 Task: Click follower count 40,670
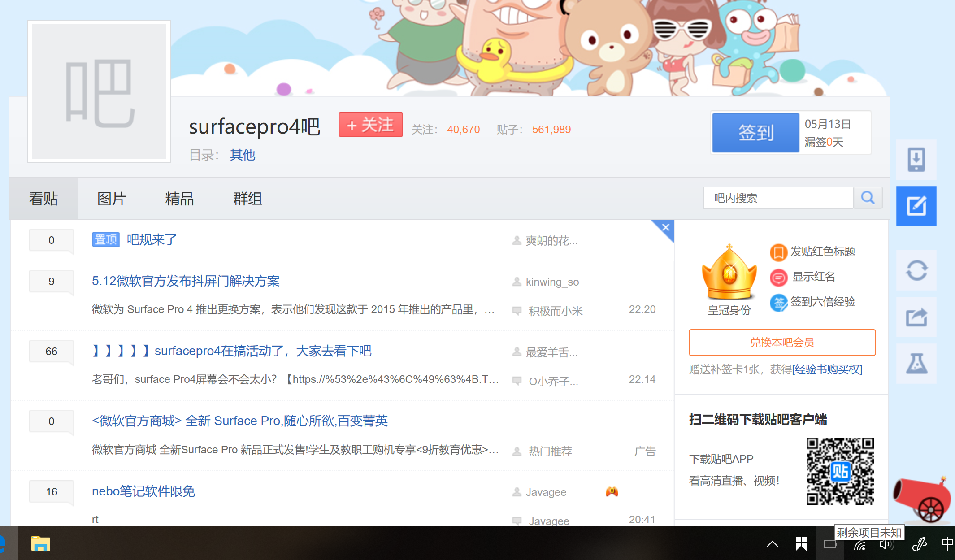(x=464, y=130)
